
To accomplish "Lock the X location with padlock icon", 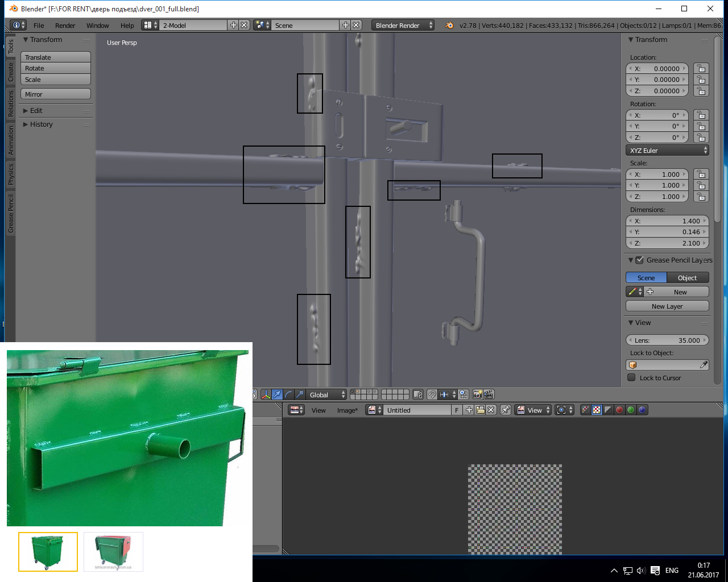I will [701, 69].
